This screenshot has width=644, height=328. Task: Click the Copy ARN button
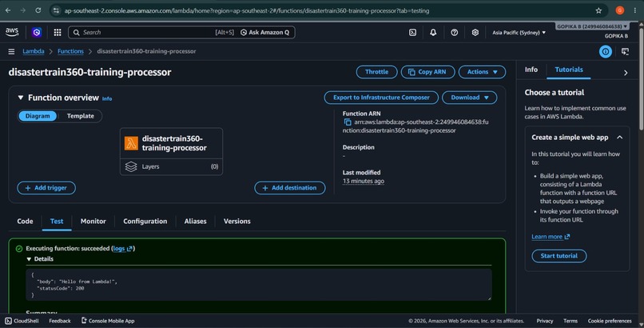[x=428, y=72]
